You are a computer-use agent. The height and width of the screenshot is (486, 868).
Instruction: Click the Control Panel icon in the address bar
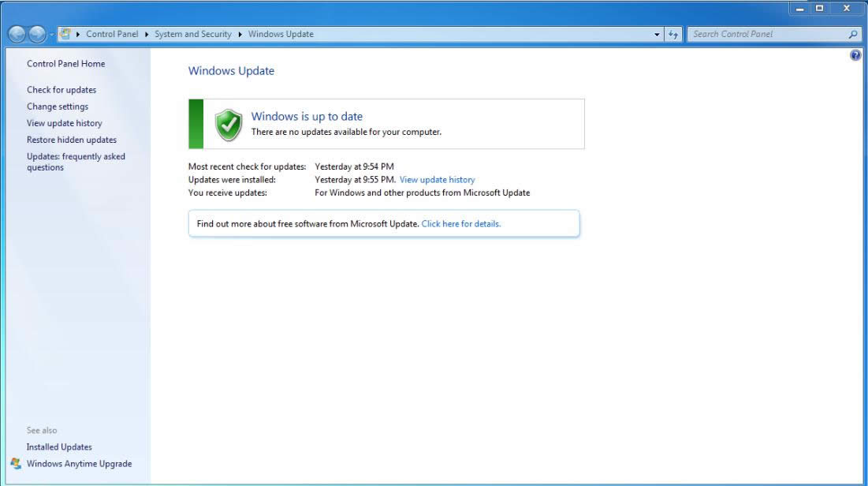pyautogui.click(x=65, y=34)
